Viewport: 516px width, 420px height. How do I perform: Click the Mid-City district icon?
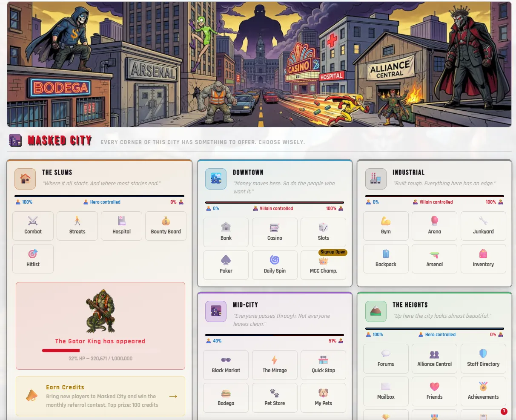click(216, 311)
